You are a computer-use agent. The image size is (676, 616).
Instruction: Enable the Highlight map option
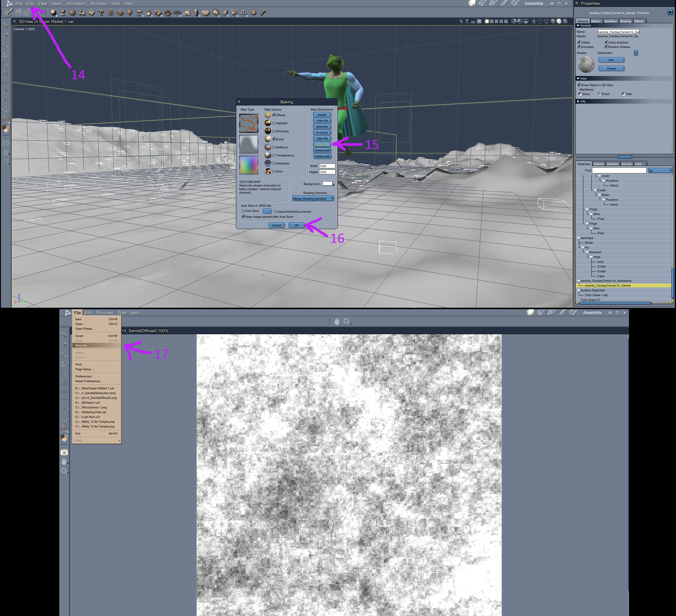pos(273,123)
